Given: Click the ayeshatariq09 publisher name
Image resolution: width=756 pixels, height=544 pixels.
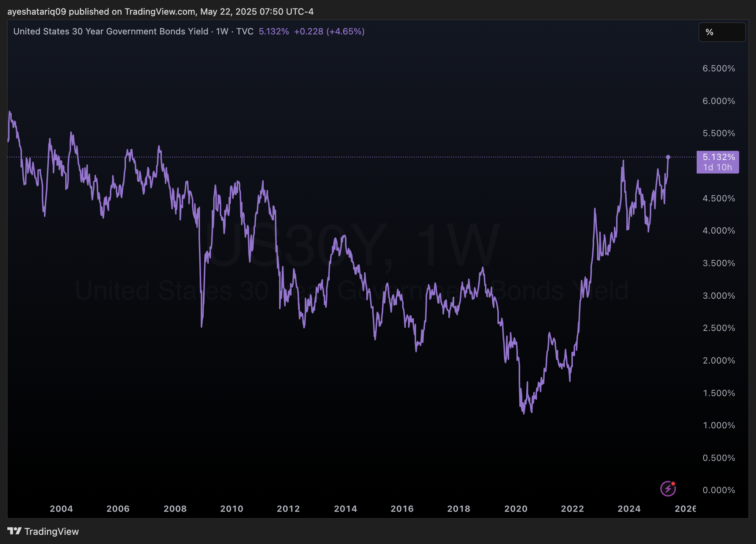Looking at the screenshot, I should pos(37,12).
